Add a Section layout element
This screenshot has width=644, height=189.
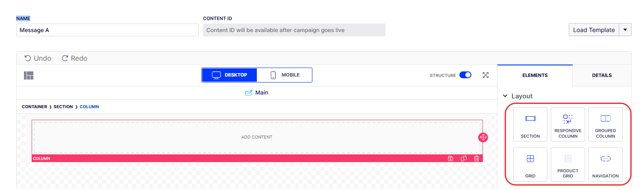click(530, 124)
